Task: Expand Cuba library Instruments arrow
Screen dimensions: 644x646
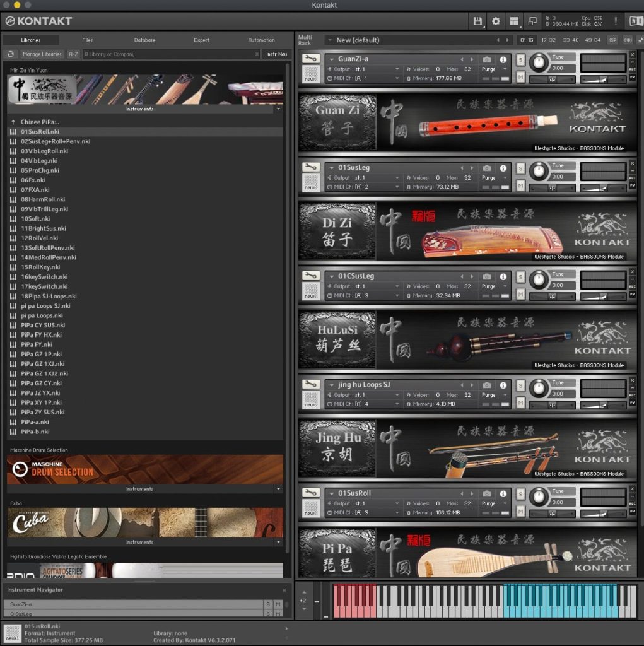Action: coord(279,542)
